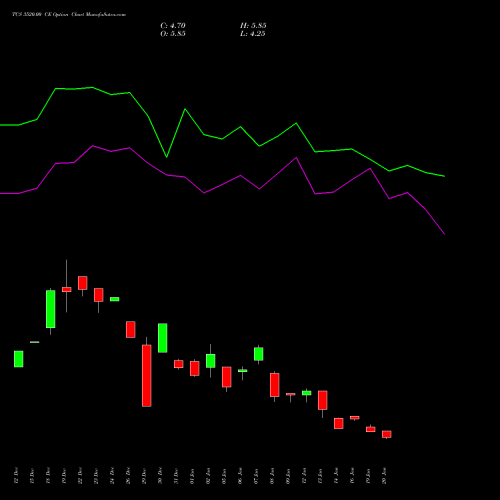The width and height of the screenshot is (500, 500).
Task: Click the '01 Jan' date axis label
Action: click(x=192, y=476)
